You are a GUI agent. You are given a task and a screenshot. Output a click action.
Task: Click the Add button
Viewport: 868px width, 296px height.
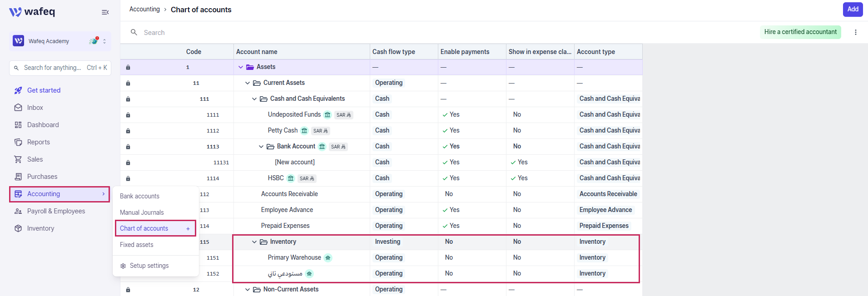[x=853, y=9]
